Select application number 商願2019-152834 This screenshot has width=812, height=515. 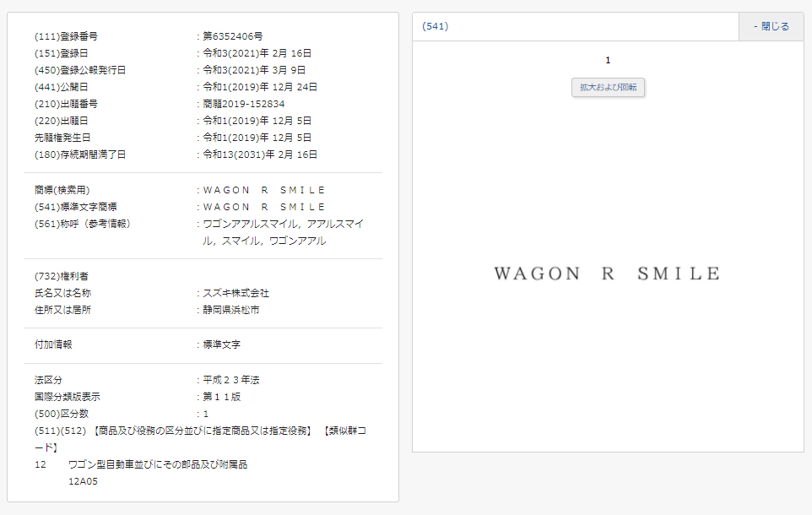pyautogui.click(x=243, y=104)
